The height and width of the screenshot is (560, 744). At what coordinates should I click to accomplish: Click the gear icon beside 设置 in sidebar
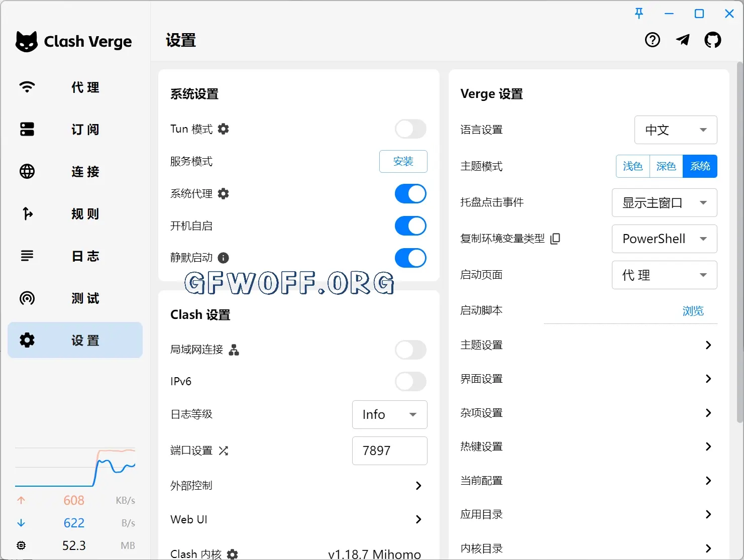27,340
